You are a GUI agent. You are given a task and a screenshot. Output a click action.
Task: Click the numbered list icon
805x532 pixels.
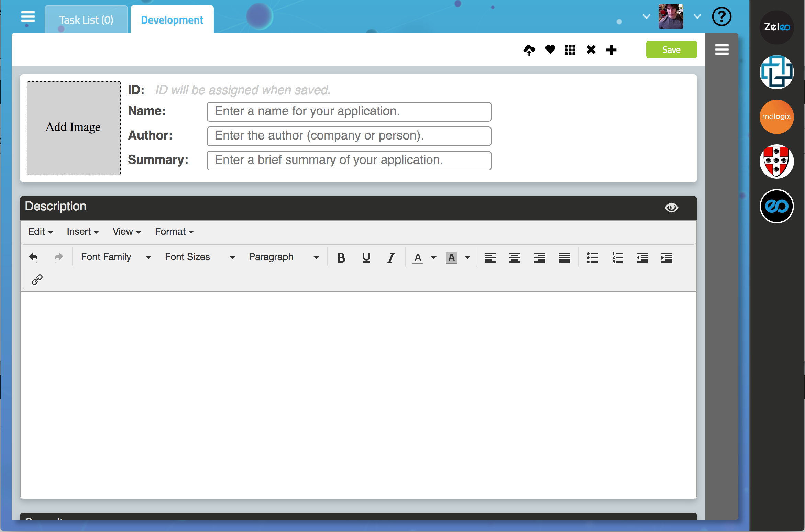[617, 257]
